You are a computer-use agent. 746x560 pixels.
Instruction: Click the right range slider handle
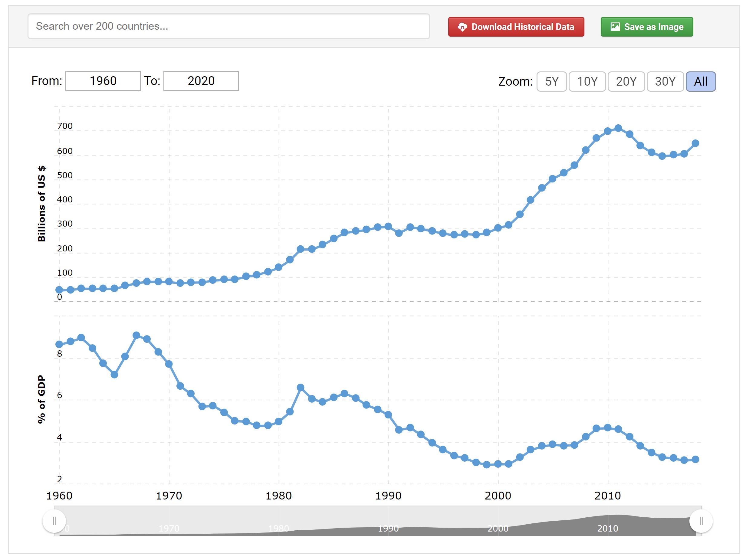click(x=701, y=521)
